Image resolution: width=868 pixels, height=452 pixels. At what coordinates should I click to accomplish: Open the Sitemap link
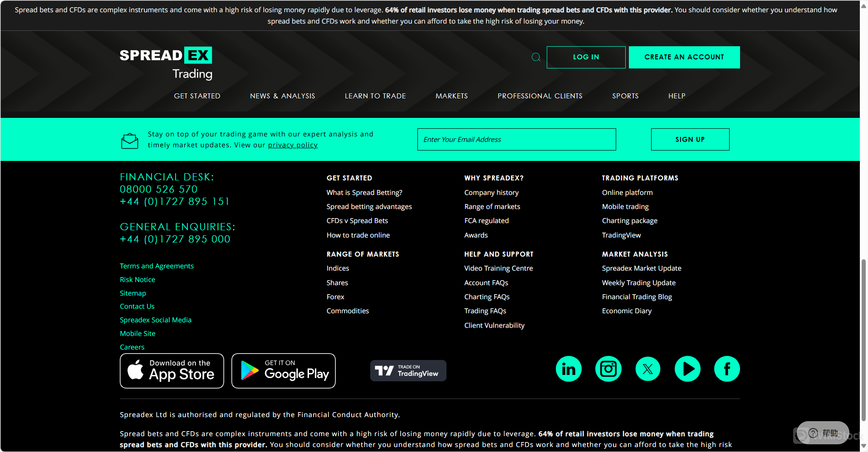(133, 293)
